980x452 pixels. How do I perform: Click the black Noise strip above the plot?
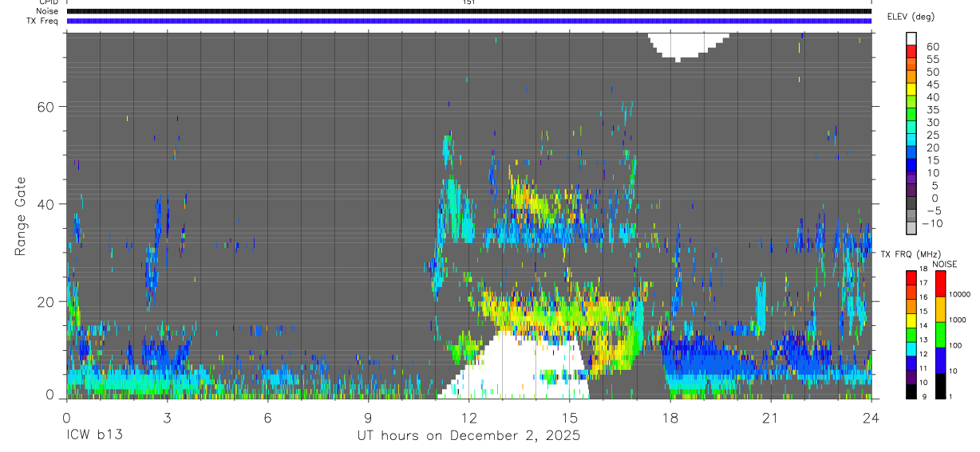point(469,11)
